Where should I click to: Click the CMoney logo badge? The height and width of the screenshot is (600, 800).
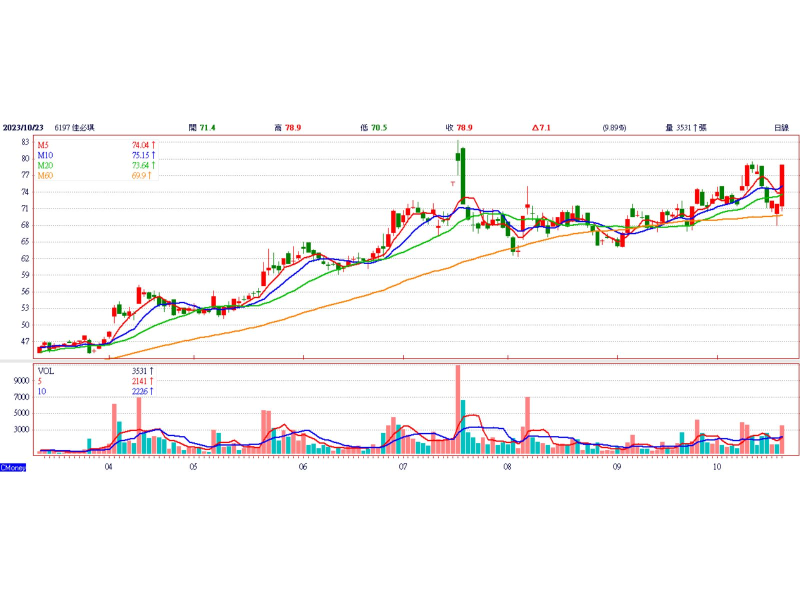[13, 467]
